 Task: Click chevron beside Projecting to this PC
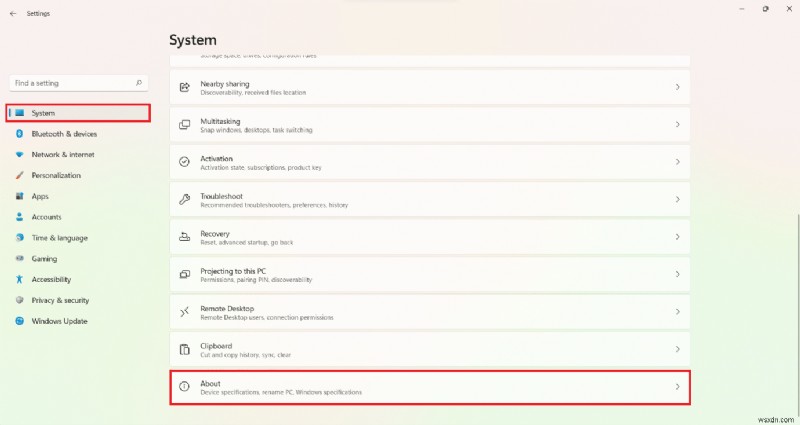click(x=678, y=274)
